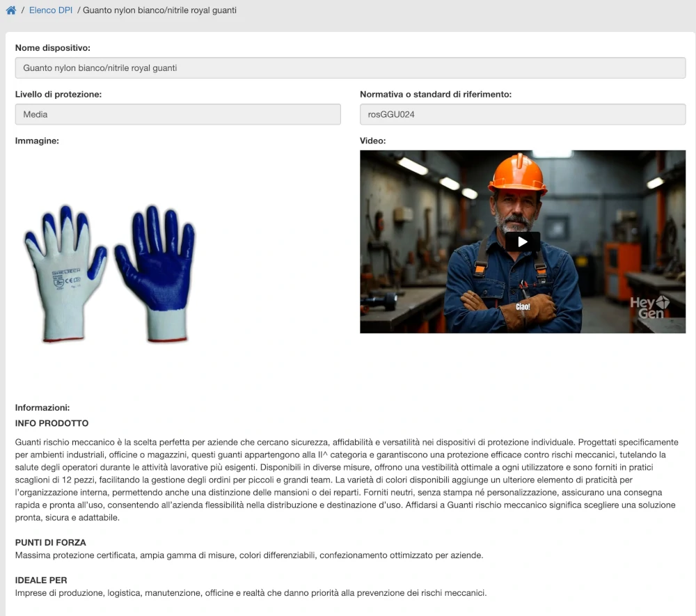This screenshot has height=616, width=696.
Task: Click the Normativa o standard di riferimento label
Action: point(436,94)
